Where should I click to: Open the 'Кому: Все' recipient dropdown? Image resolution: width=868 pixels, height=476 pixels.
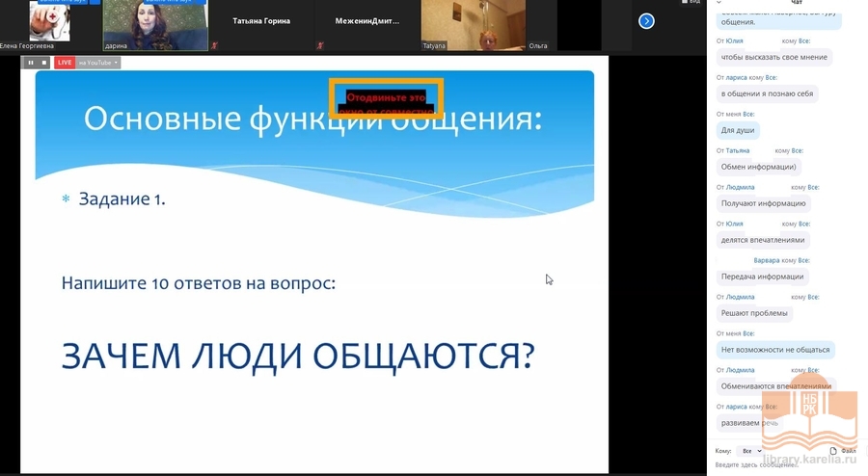(751, 451)
